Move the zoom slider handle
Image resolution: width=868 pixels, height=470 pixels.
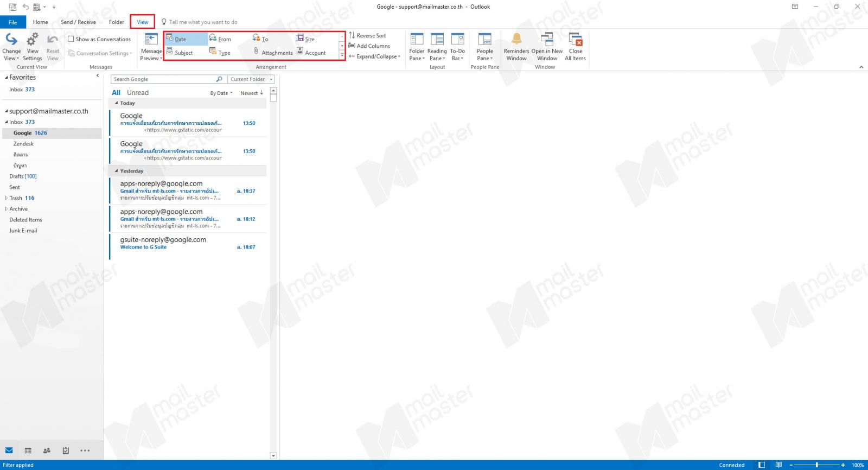coord(816,465)
